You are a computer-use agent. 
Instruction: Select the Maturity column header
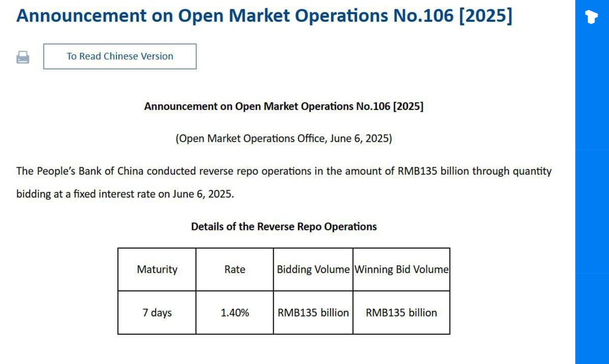(x=157, y=269)
